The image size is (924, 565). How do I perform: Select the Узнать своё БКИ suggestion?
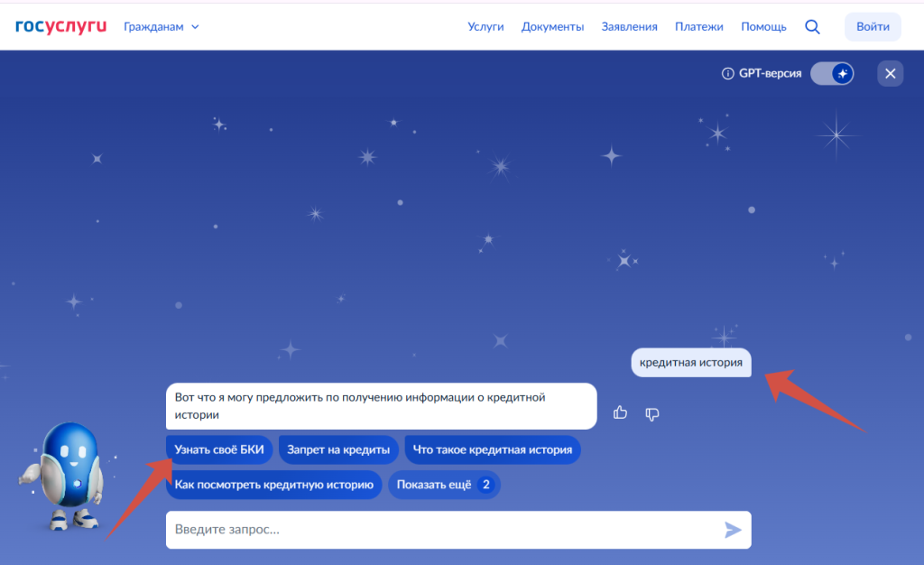(x=219, y=449)
